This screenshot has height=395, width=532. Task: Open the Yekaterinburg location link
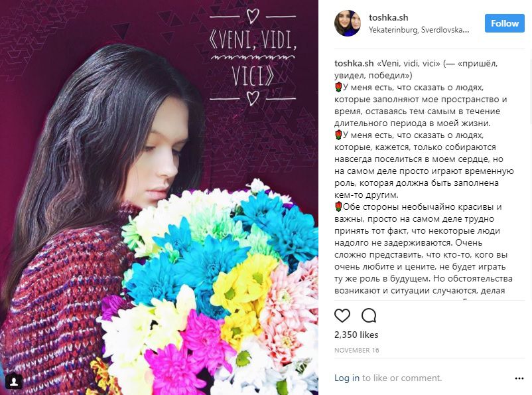419,30
